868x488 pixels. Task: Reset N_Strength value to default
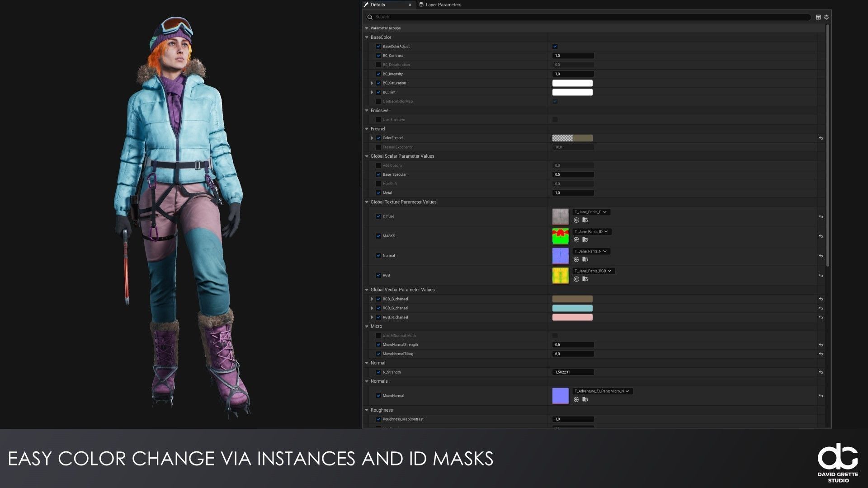pos(821,372)
